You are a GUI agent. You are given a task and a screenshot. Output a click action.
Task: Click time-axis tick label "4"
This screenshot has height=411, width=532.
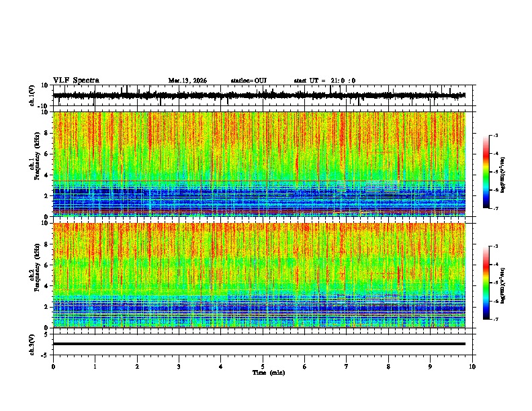pos(221,367)
